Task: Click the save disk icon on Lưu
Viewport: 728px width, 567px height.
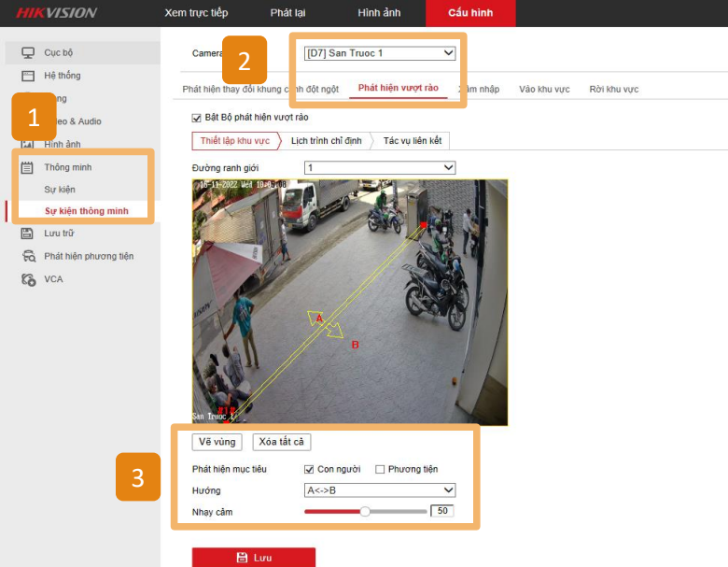Action: (242, 558)
